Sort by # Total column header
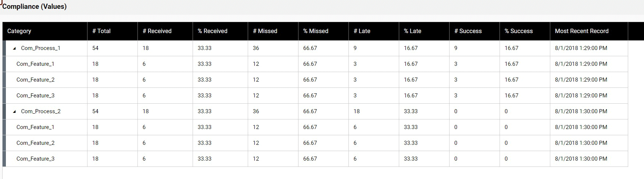 [x=101, y=31]
